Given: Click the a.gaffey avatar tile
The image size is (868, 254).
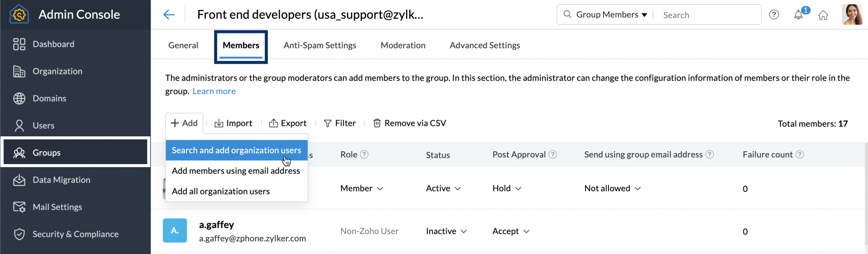Looking at the screenshot, I should [x=175, y=231].
